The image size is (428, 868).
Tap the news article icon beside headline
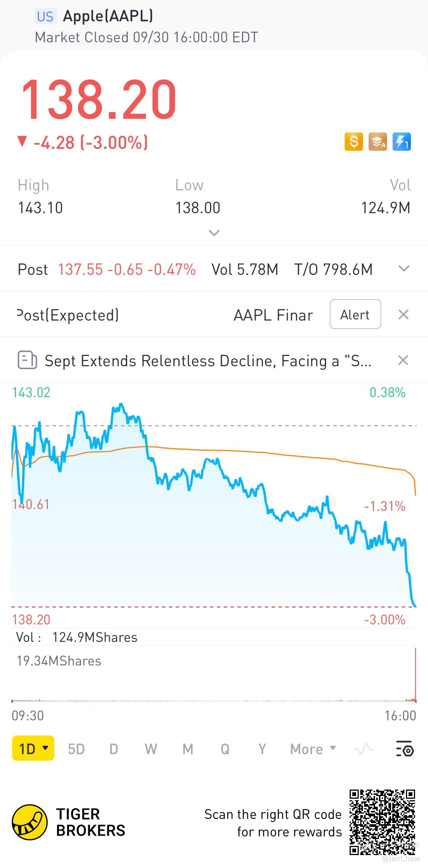coord(27,360)
